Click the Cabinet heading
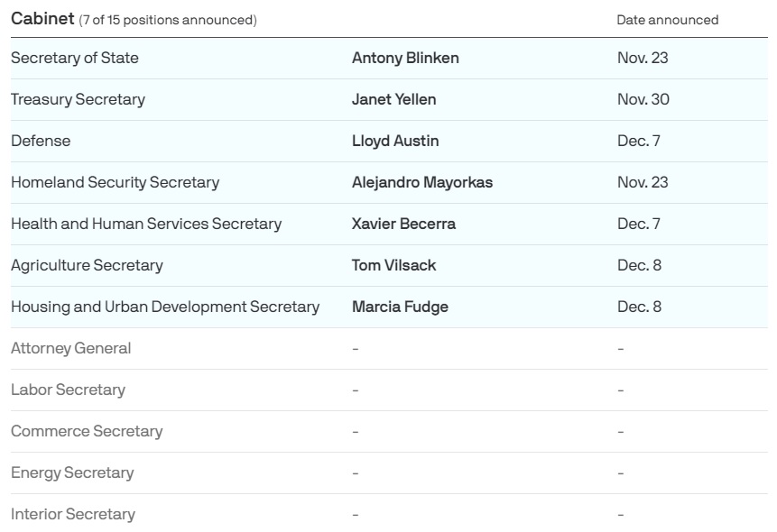Image resolution: width=777 pixels, height=532 pixels. click(42, 19)
